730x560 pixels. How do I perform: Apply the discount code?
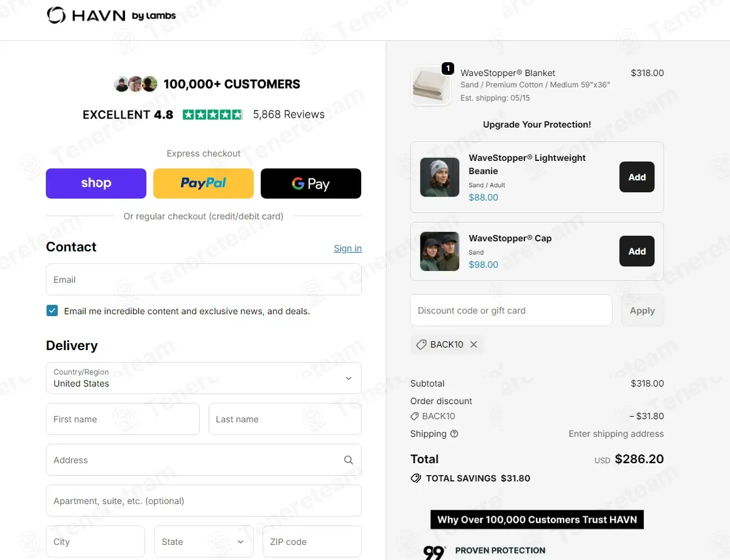tap(643, 310)
